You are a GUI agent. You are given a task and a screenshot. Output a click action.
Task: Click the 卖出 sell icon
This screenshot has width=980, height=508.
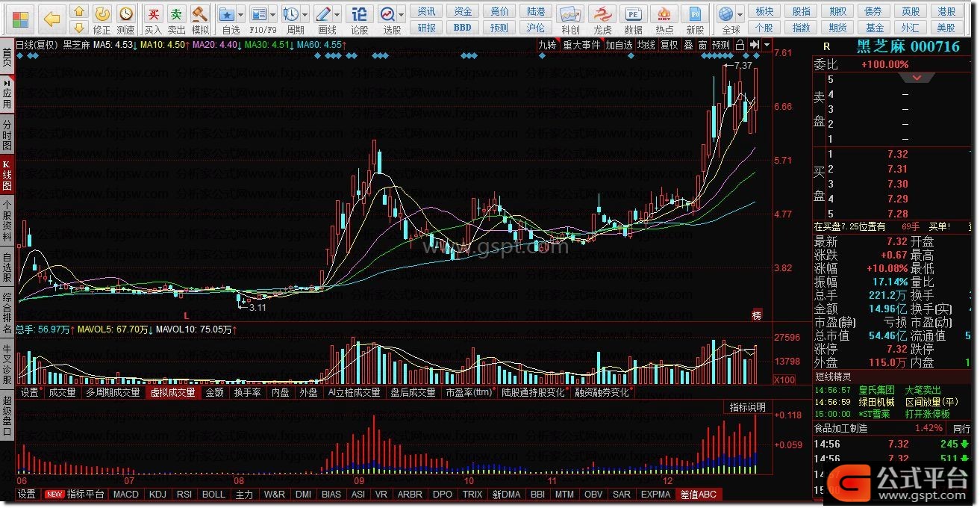tap(176, 20)
